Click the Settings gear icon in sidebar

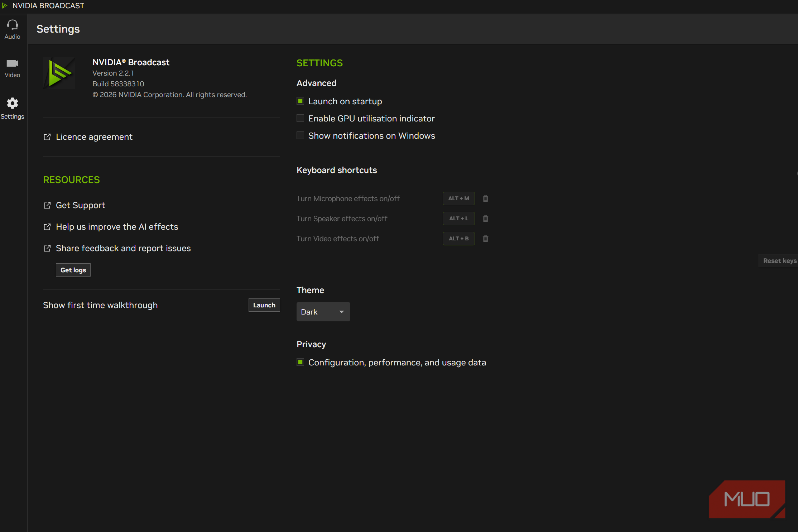pyautogui.click(x=13, y=103)
